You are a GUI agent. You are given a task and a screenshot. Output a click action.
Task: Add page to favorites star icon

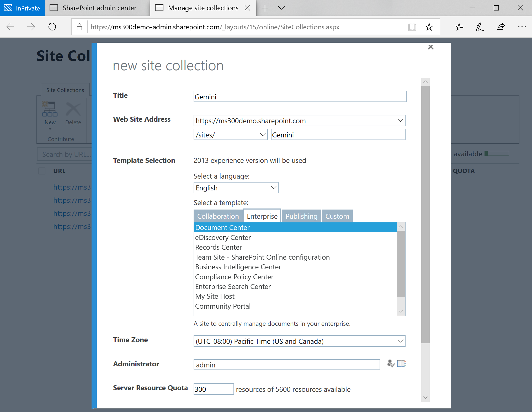pyautogui.click(x=429, y=27)
